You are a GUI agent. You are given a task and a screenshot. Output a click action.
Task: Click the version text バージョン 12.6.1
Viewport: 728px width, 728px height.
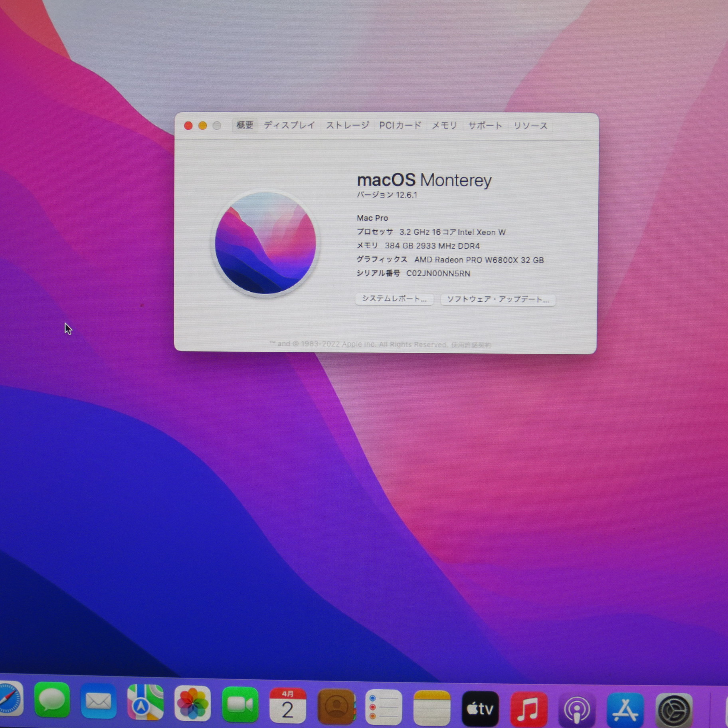point(387,195)
